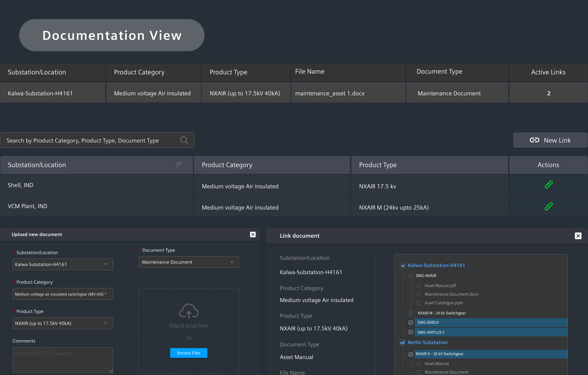The height and width of the screenshot is (375, 588).
Task: Close the Link document panel
Action: (x=578, y=236)
